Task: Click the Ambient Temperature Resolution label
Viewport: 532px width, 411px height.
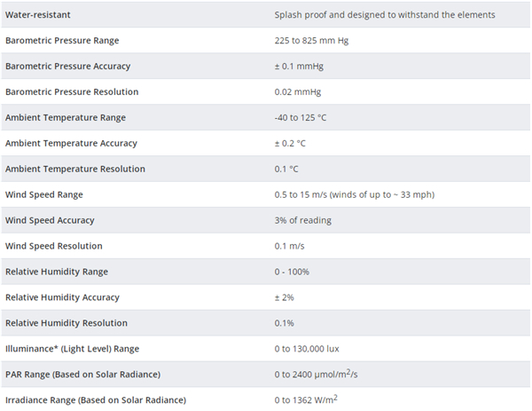Action: pos(75,170)
